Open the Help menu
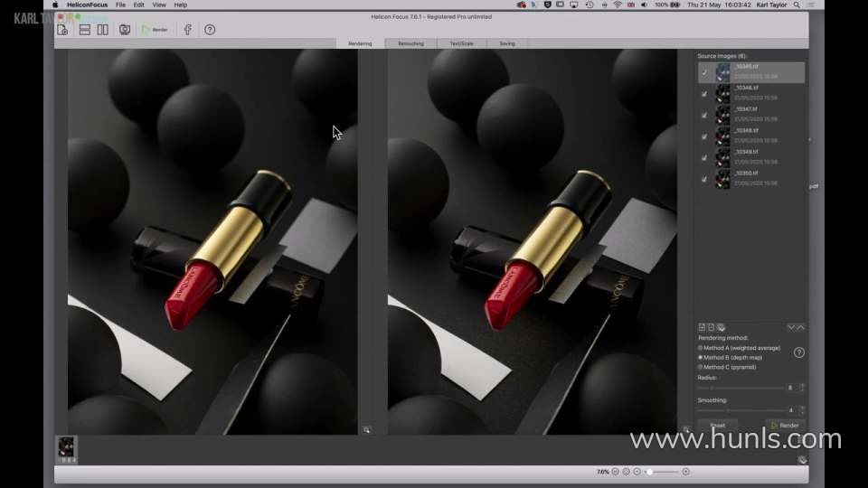This screenshot has height=488, width=868. (181, 5)
